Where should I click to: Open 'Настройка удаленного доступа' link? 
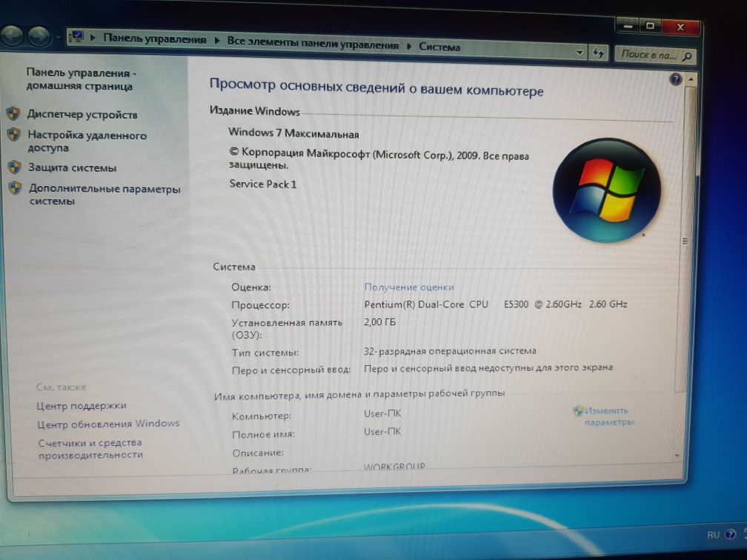[x=87, y=141]
